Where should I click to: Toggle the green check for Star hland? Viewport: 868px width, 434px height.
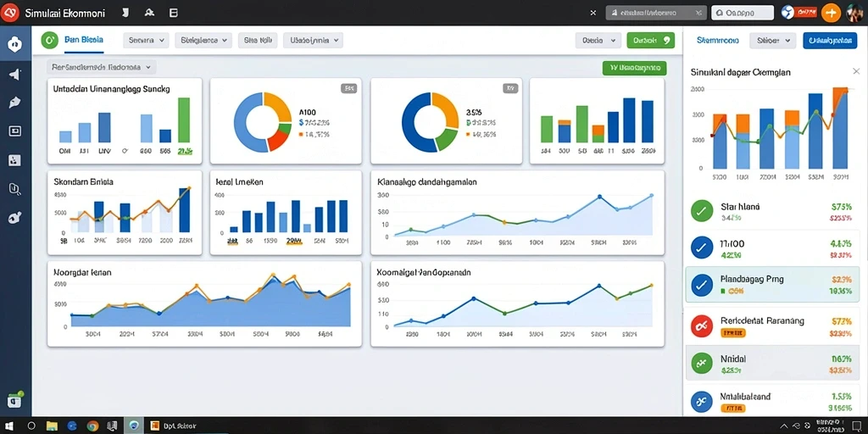[703, 211]
